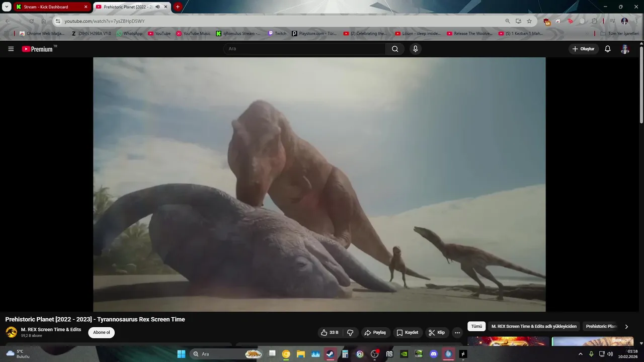Viewport: 644px width, 362px height.
Task: Open the Oluştur create menu
Action: [584, 49]
